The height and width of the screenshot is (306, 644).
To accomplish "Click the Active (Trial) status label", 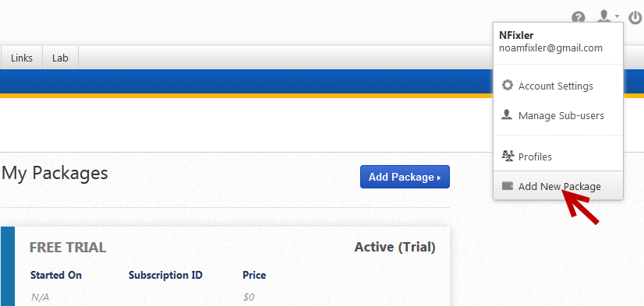I will click(395, 248).
